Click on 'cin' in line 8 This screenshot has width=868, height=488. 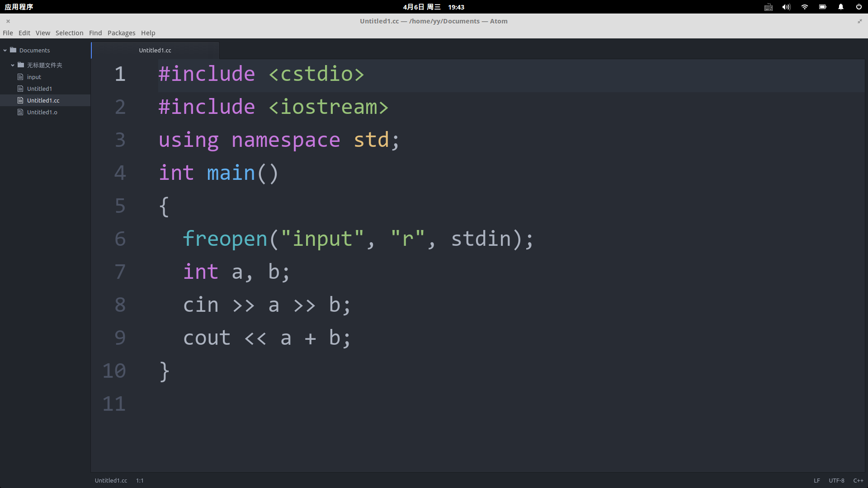point(201,305)
